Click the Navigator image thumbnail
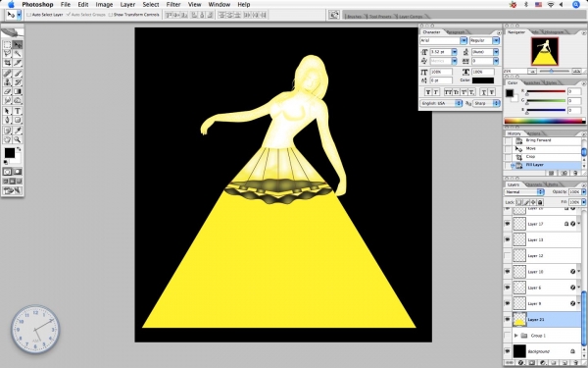Viewport: 588px width, 368px height. pyautogui.click(x=545, y=51)
